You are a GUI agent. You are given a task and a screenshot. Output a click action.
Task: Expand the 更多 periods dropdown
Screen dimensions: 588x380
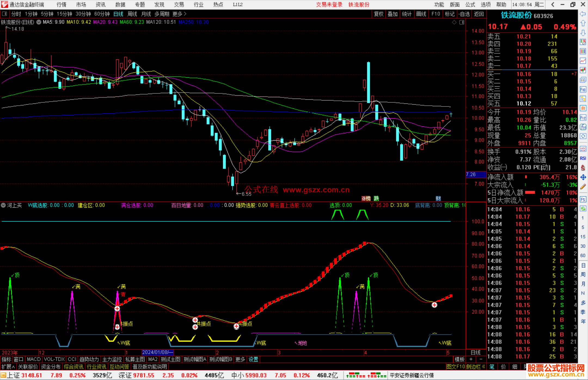coord(179,14)
